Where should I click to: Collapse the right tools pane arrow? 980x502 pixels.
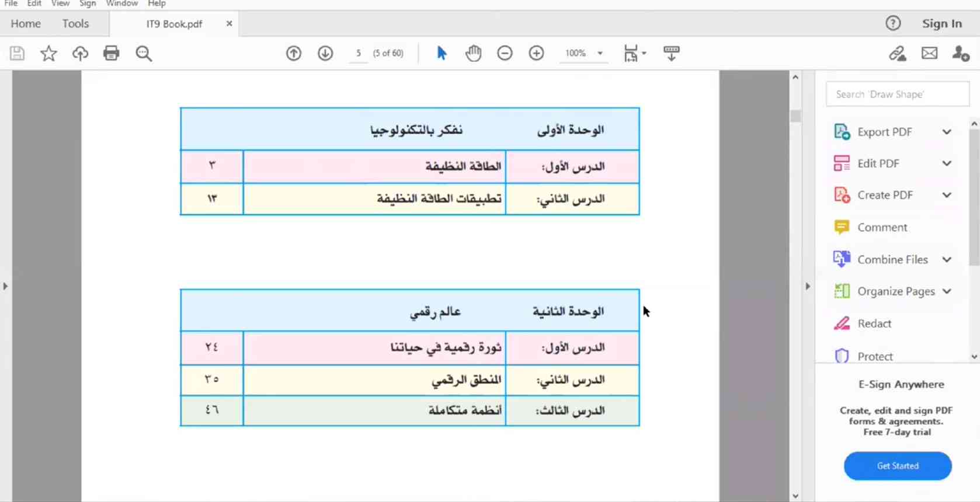808,286
